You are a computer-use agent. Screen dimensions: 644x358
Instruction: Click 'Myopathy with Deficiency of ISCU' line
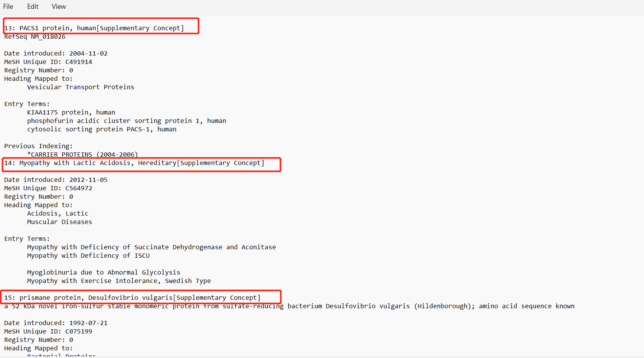coord(88,256)
